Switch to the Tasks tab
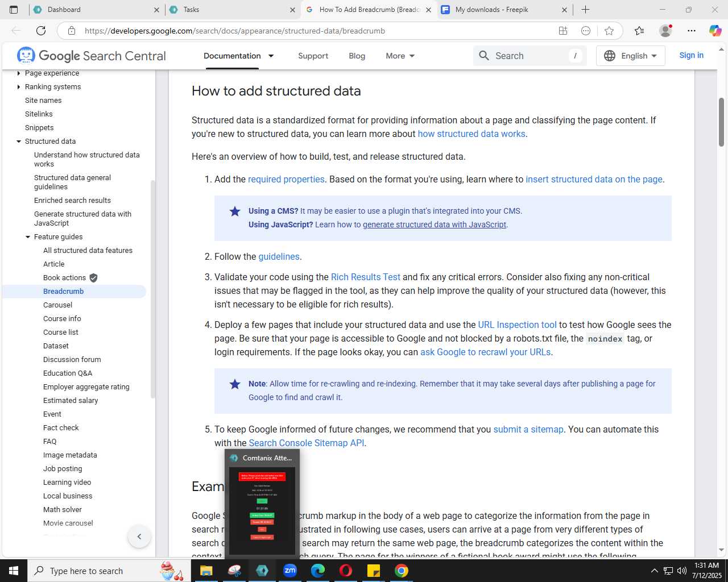 (x=233, y=10)
